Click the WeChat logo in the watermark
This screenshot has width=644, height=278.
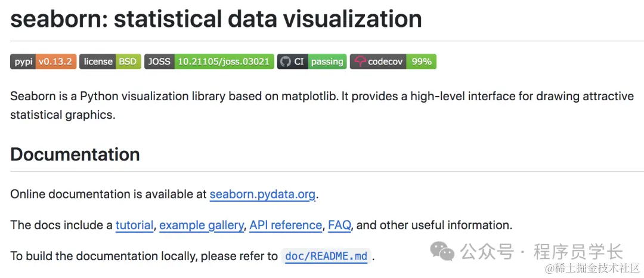point(442,251)
